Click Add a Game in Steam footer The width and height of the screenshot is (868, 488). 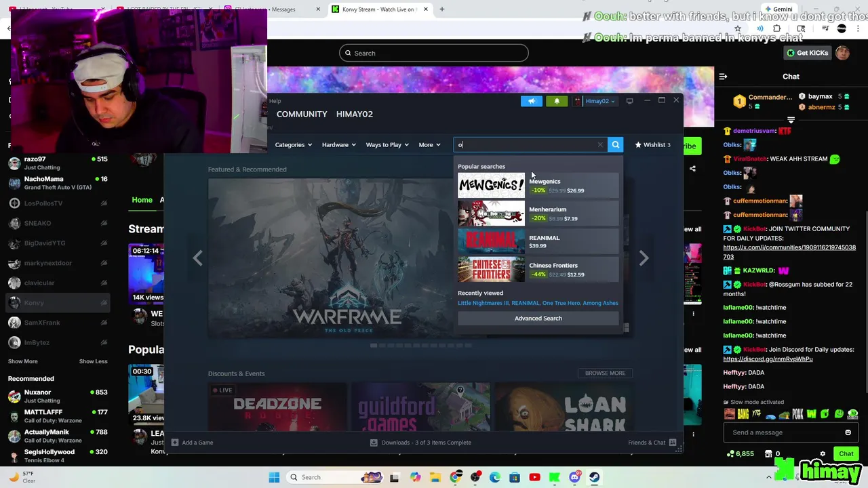192,443
